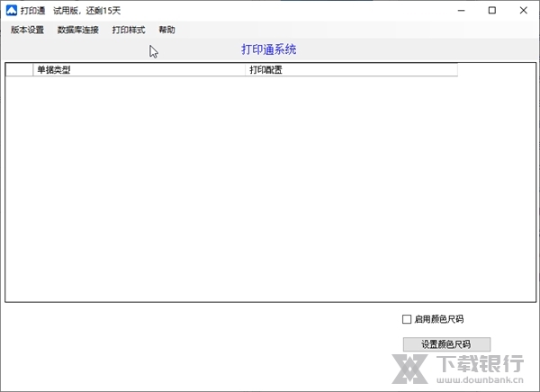
Task: Click the 打印通系统 heading text
Action: click(268, 49)
